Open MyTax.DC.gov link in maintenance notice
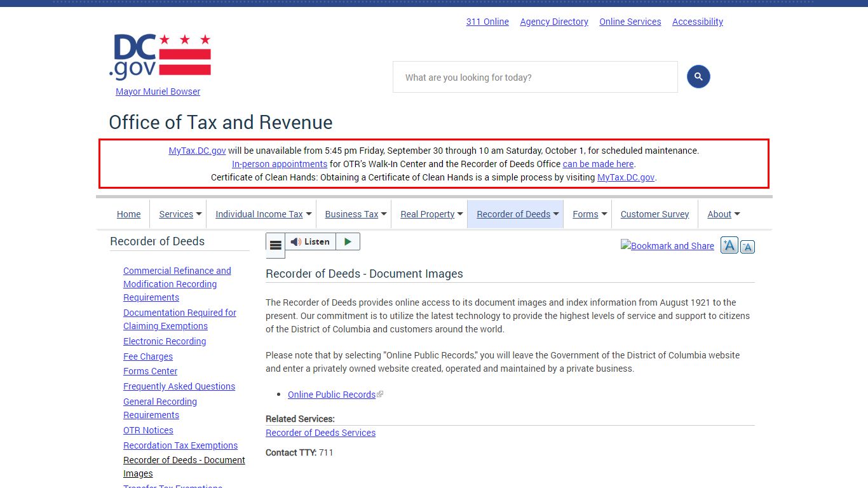The image size is (868, 488). coord(197,151)
